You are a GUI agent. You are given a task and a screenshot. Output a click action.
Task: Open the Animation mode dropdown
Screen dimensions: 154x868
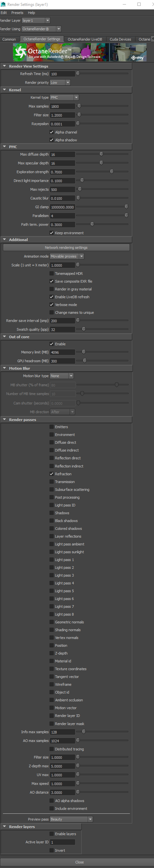[x=67, y=256]
